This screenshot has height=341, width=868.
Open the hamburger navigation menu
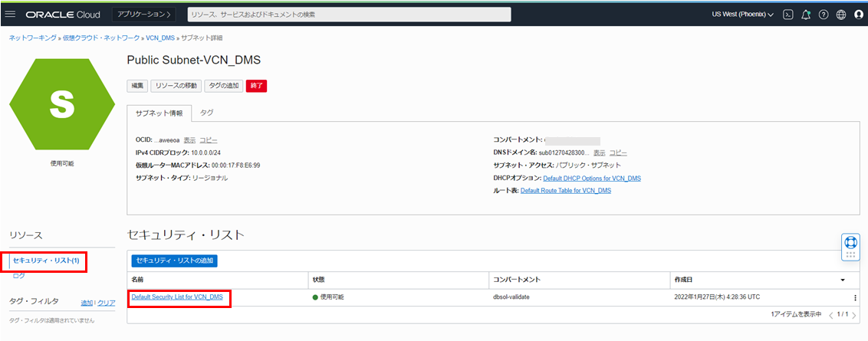(x=11, y=15)
